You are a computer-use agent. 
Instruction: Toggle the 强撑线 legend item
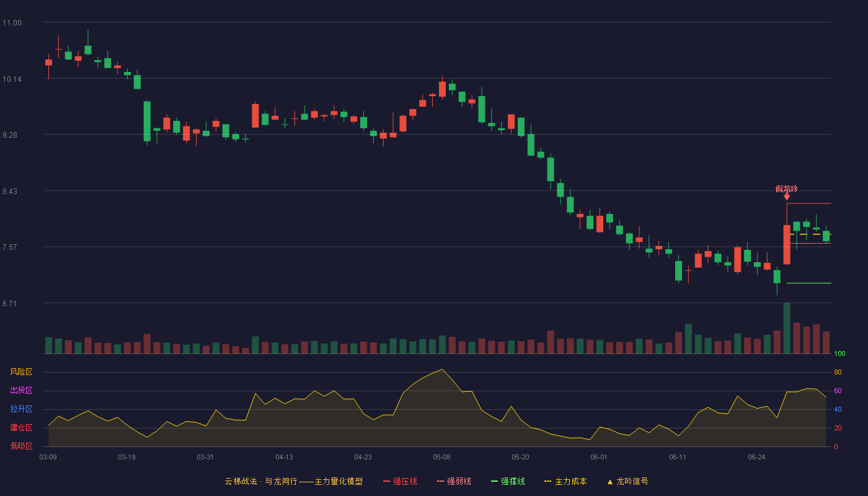tap(508, 481)
